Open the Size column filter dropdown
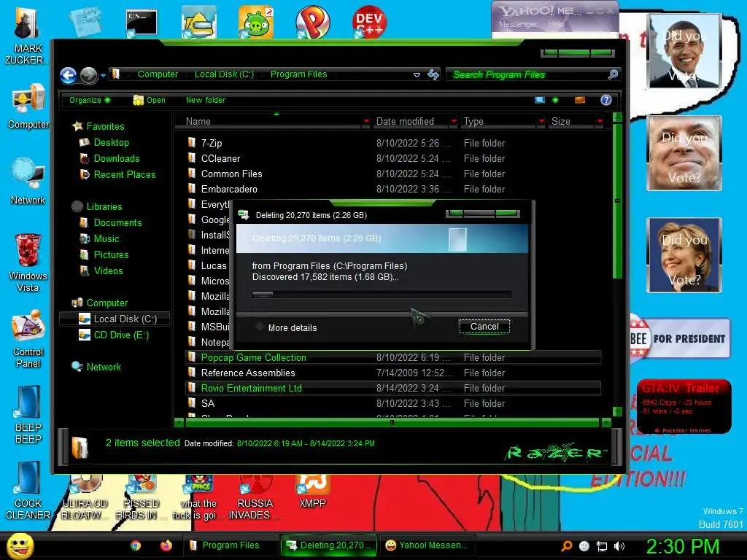This screenshot has height=560, width=747. coord(600,122)
